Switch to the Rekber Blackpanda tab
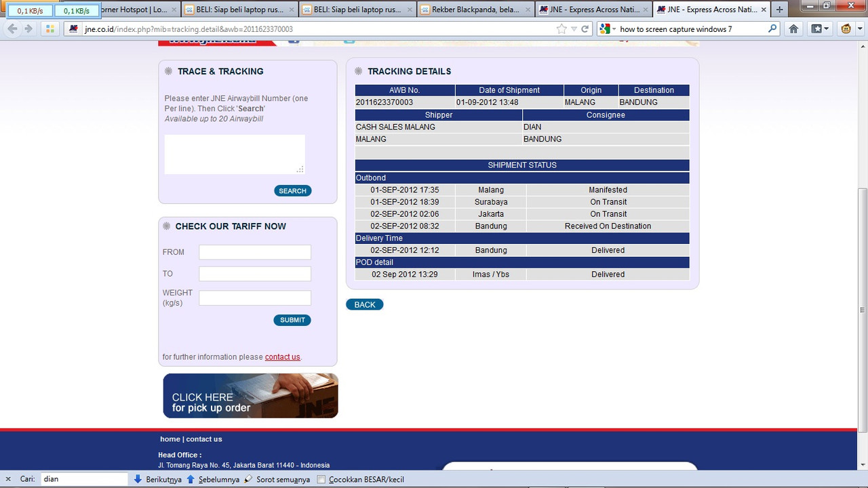Screen dimensions: 868x488 [475, 9]
